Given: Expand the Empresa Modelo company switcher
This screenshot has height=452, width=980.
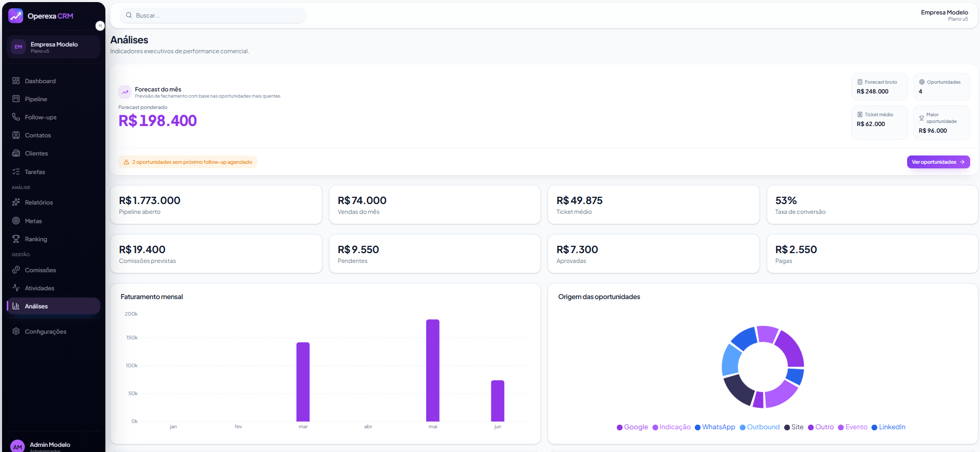Looking at the screenshot, I should [x=54, y=47].
